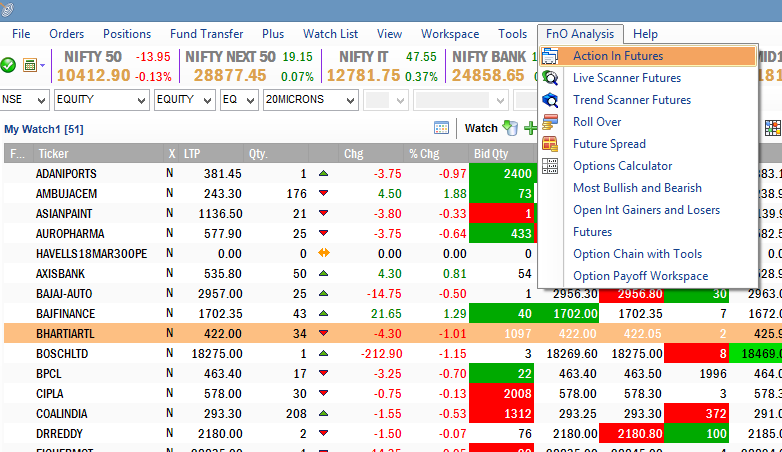Screen dimensions: 782x452
Task: Click the Options Calculator icon
Action: (x=550, y=166)
